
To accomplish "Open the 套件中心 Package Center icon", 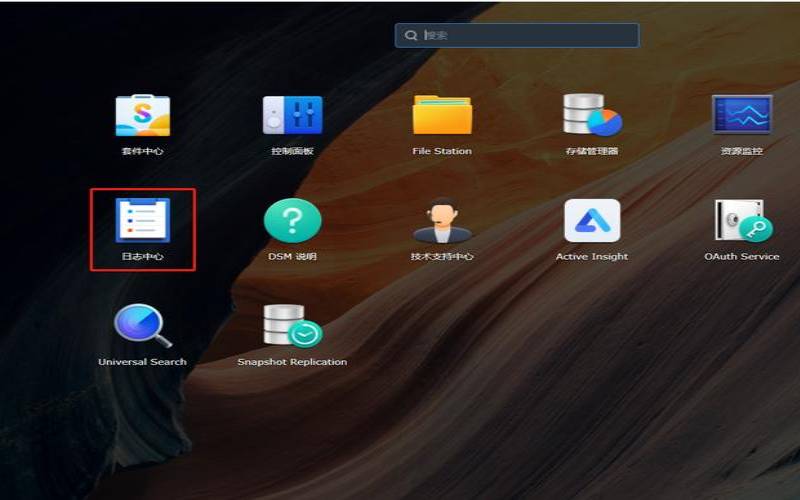I will point(142,115).
